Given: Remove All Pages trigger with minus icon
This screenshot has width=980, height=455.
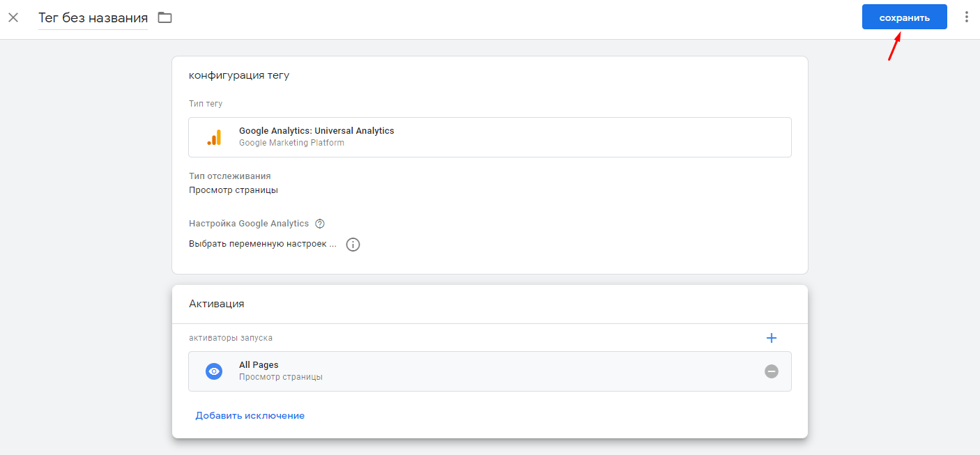Looking at the screenshot, I should click(771, 371).
